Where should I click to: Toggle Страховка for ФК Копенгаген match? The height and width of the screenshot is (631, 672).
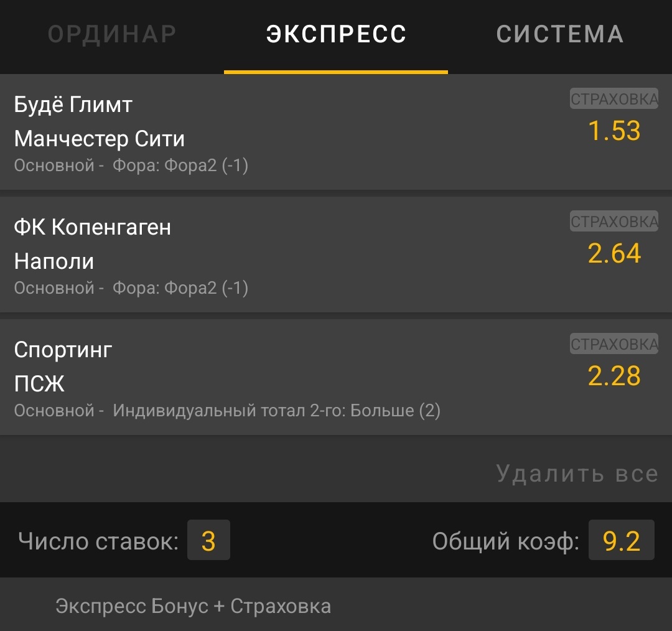pyautogui.click(x=614, y=222)
